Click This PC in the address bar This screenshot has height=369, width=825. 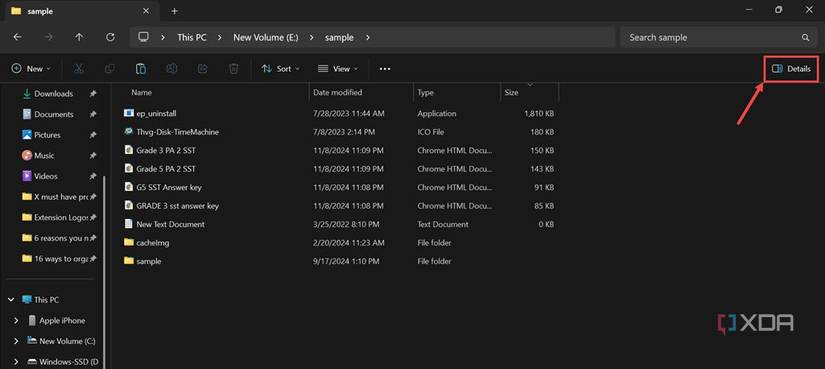click(193, 37)
